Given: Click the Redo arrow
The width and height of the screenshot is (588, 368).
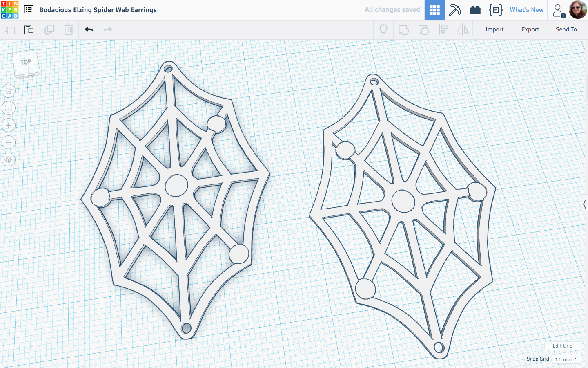Looking at the screenshot, I should [x=108, y=29].
